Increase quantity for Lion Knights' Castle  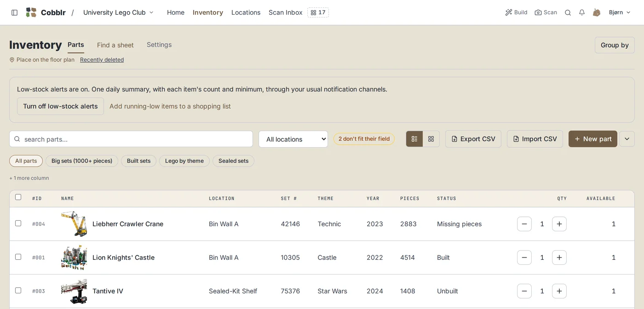(x=559, y=257)
